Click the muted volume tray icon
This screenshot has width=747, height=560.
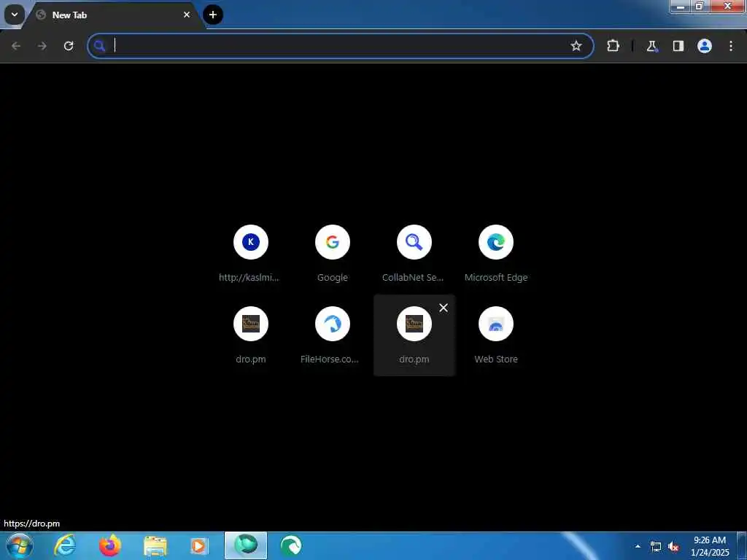click(673, 547)
